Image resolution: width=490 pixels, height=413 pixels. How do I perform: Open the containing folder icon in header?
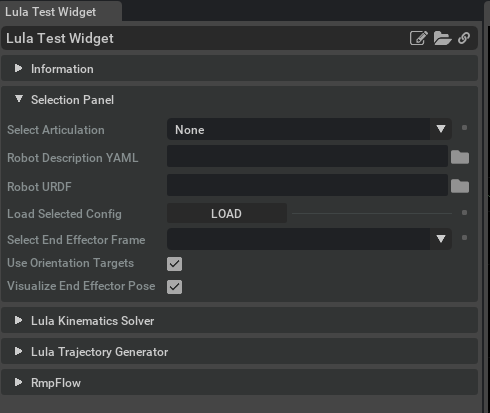pyautogui.click(x=443, y=38)
